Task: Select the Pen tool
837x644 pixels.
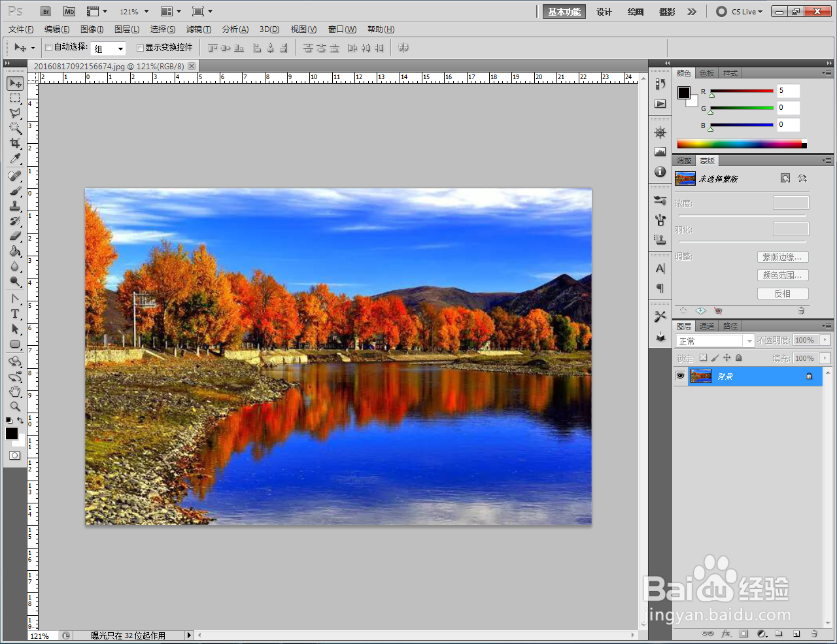Action: coord(15,299)
